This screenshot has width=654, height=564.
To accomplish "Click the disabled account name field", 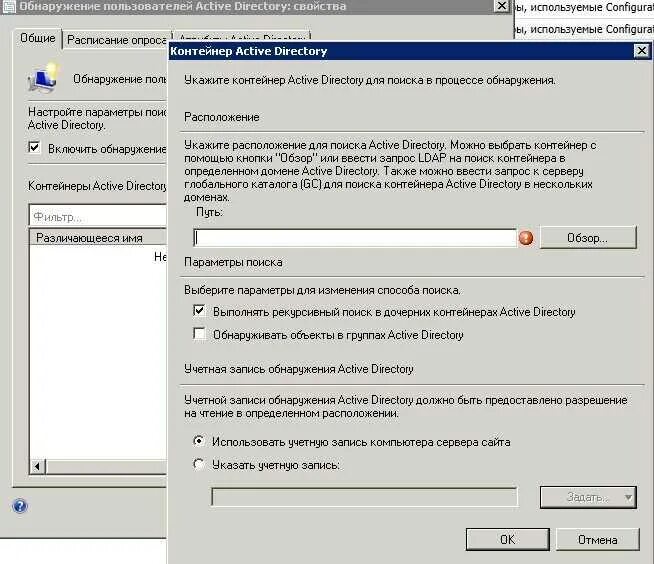I will coord(365,497).
